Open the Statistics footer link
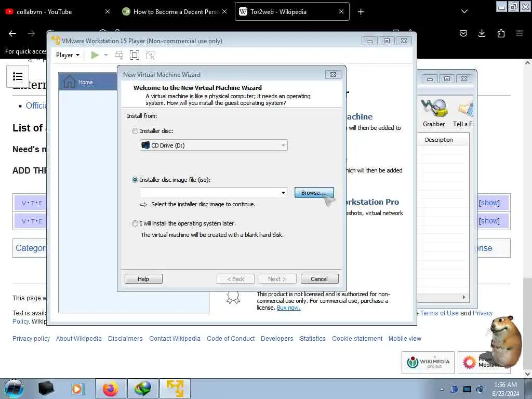The width and height of the screenshot is (532, 399). (312, 339)
